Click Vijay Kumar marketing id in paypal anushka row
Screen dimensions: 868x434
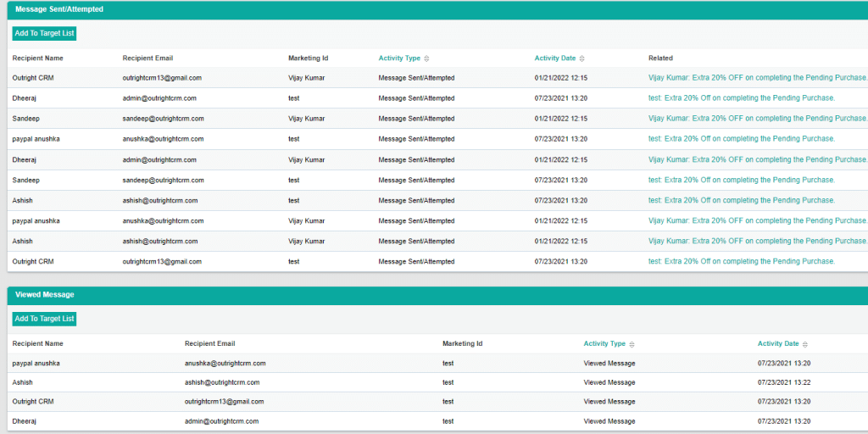[307, 221]
